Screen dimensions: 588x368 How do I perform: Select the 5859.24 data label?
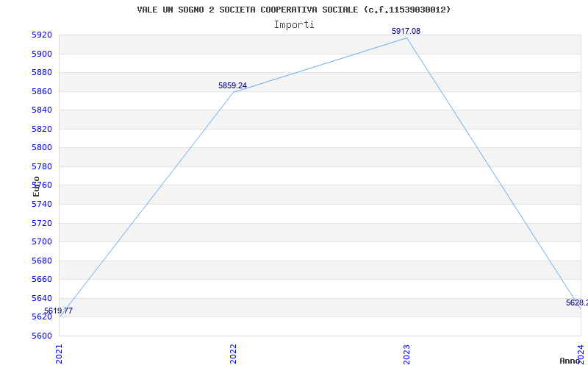[x=232, y=85]
